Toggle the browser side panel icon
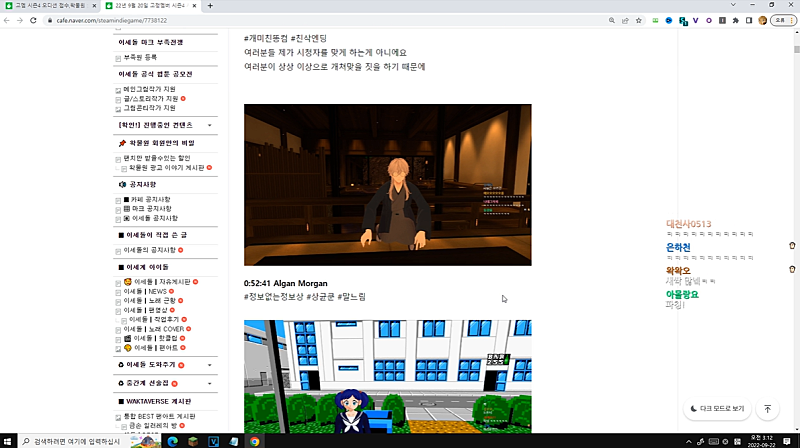This screenshot has width=800, height=448. (748, 20)
